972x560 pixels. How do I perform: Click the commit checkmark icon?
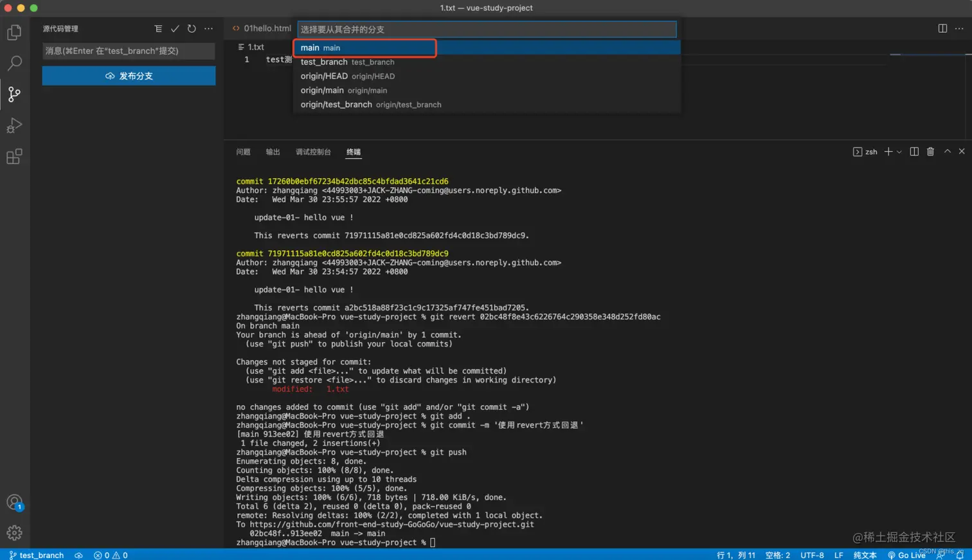pos(175,28)
